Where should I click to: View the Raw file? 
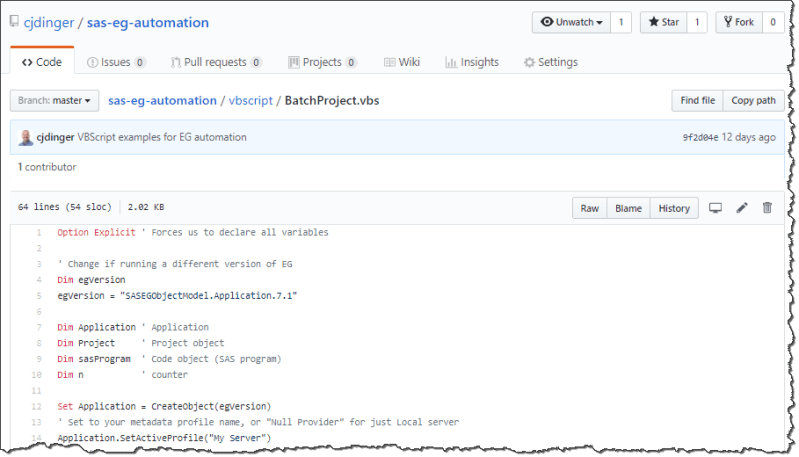click(590, 208)
